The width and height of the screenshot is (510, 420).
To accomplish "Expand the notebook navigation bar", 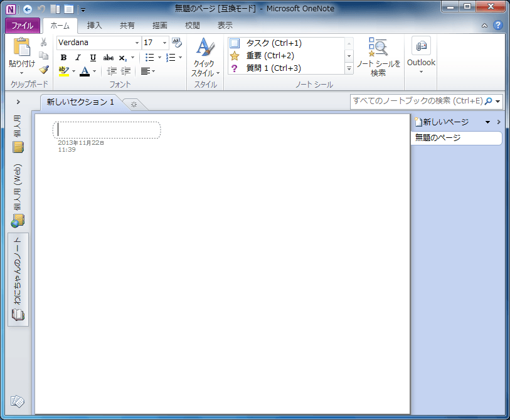I will coord(18,102).
